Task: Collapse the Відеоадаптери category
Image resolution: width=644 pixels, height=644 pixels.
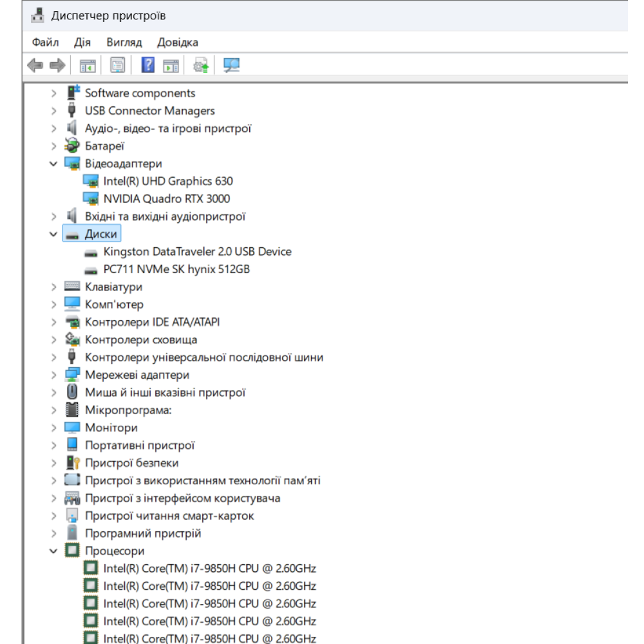Action: [53, 164]
